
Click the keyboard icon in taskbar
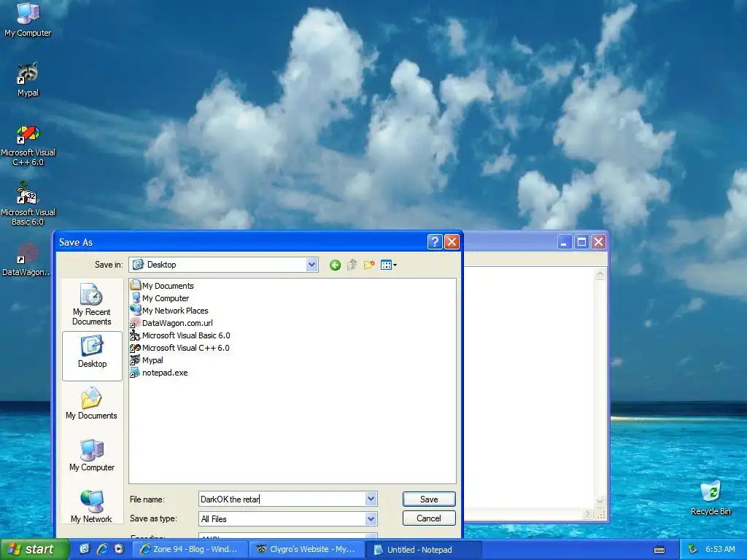tap(659, 550)
